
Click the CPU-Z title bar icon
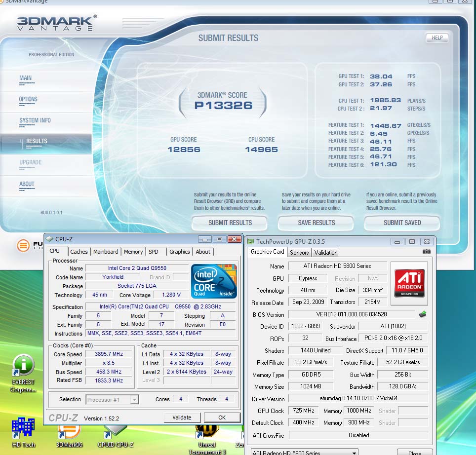pos(49,239)
